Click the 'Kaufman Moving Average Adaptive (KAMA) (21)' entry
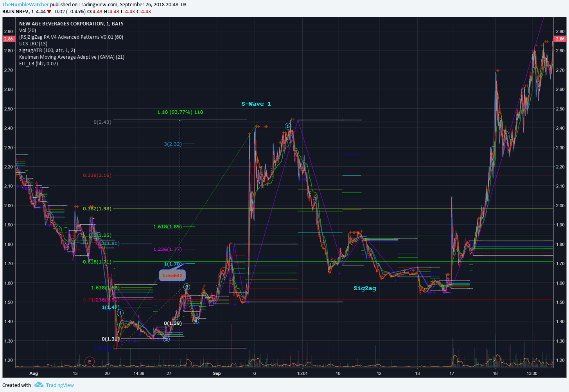The width and height of the screenshot is (569, 392). tap(72, 57)
